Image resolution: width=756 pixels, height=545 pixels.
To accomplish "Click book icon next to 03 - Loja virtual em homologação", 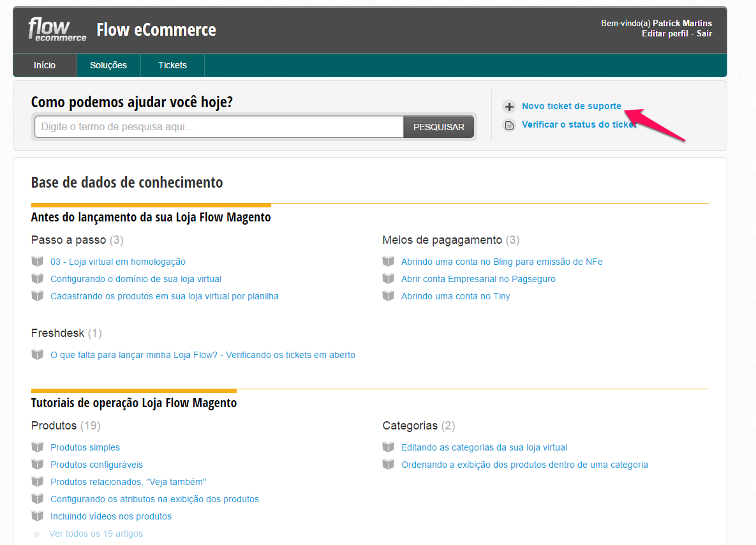I will tap(38, 262).
